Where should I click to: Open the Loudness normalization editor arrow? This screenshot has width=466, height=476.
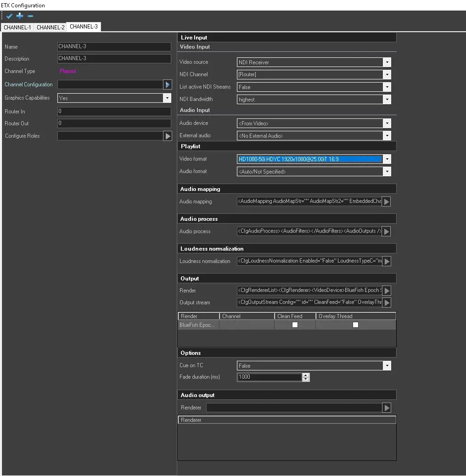(387, 262)
